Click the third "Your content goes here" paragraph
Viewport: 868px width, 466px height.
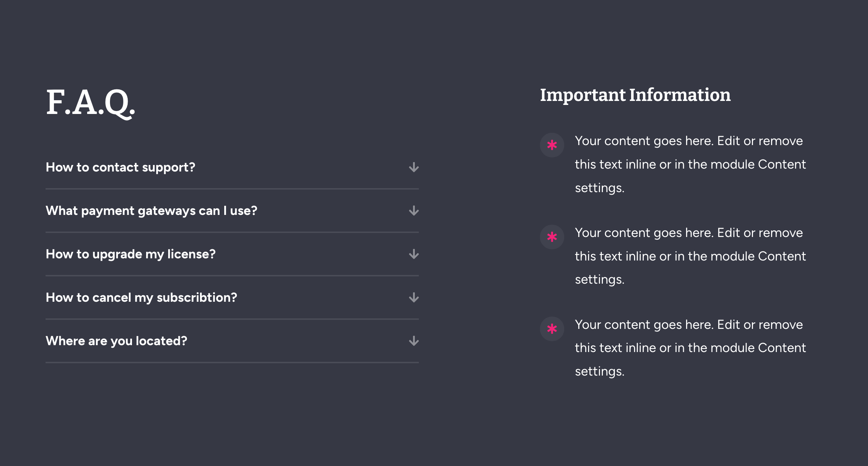click(690, 348)
